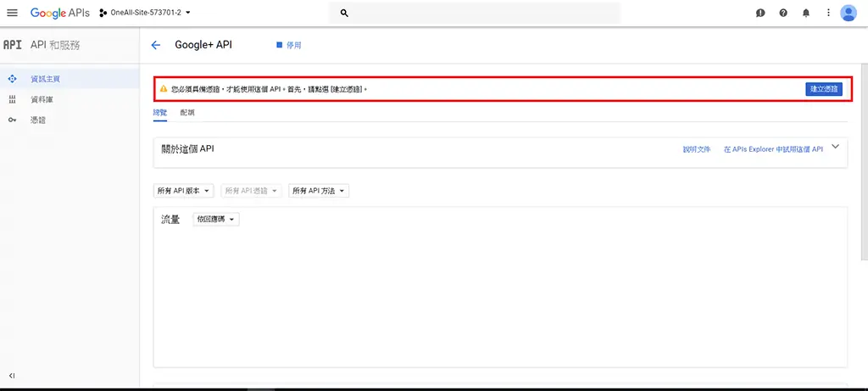This screenshot has width=868, height=391.
Task: Open the help question mark icon
Action: pos(783,13)
